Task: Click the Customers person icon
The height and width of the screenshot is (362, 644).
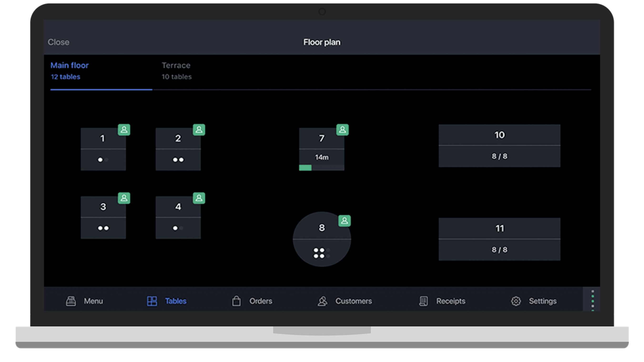Action: tap(322, 301)
